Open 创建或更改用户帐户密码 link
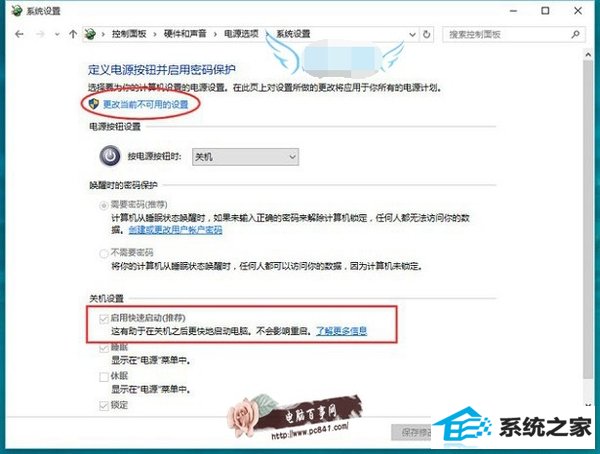Image resolution: width=600 pixels, height=454 pixels. (x=175, y=230)
